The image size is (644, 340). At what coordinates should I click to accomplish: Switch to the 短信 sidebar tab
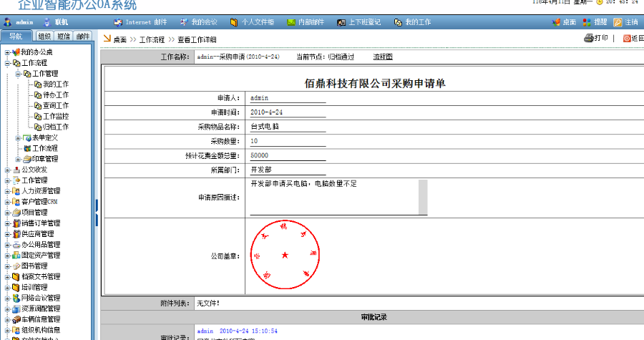point(64,37)
